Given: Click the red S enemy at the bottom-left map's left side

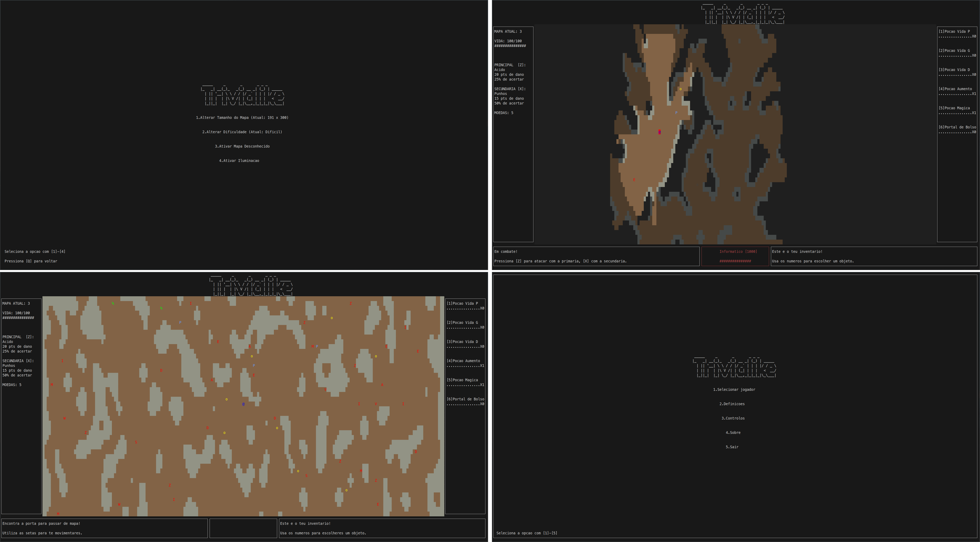Looking at the screenshot, I should tap(136, 442).
